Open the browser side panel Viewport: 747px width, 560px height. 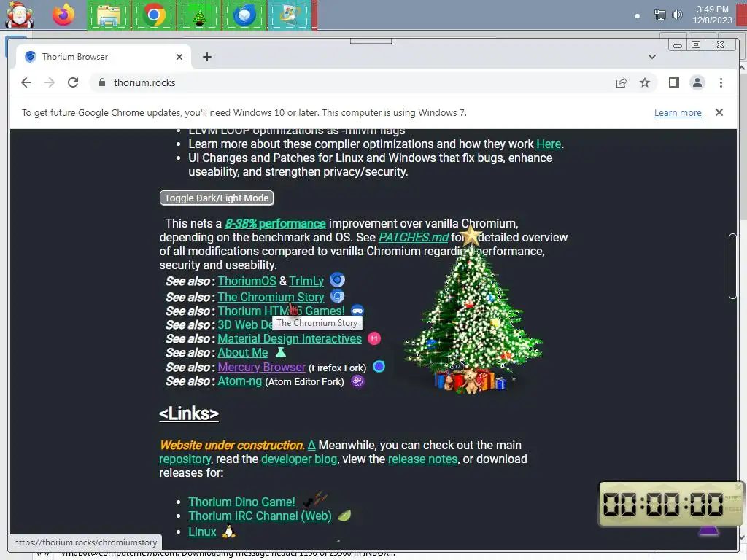click(673, 83)
